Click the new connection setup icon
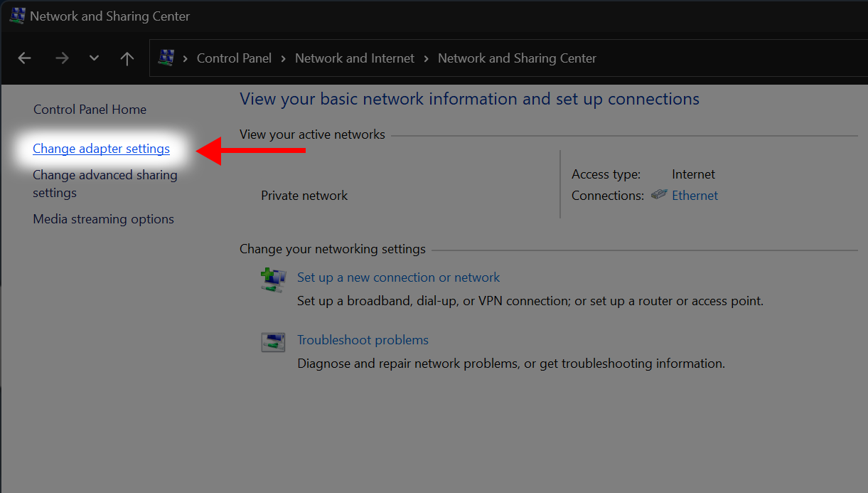868x493 pixels. coord(273,280)
